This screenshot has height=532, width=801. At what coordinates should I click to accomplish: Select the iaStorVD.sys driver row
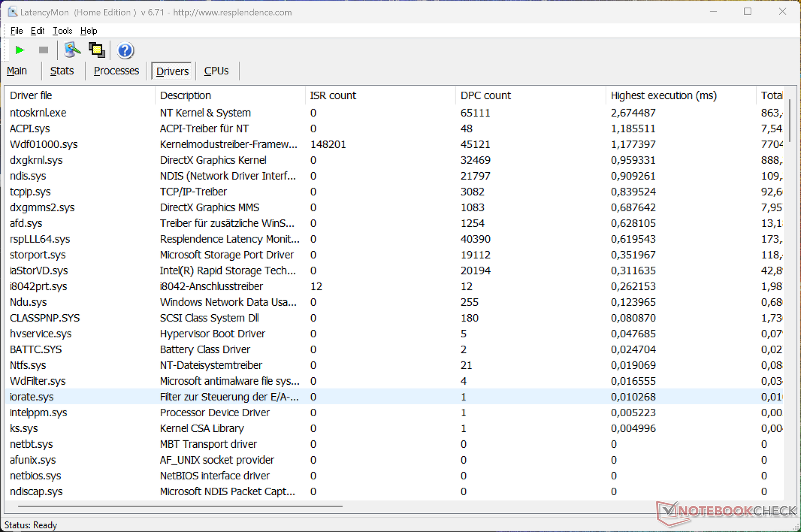(x=394, y=270)
